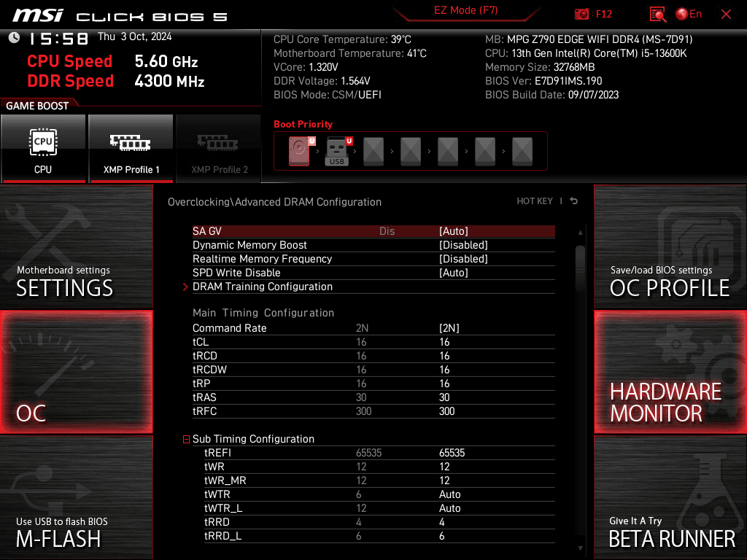Click the GAME BOOST label
Screen dimensions: 747x560
[37, 106]
